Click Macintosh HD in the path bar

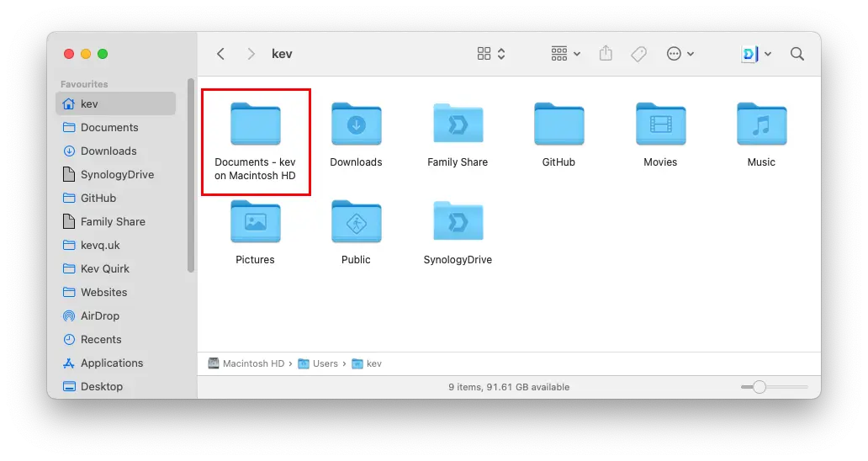tap(252, 364)
